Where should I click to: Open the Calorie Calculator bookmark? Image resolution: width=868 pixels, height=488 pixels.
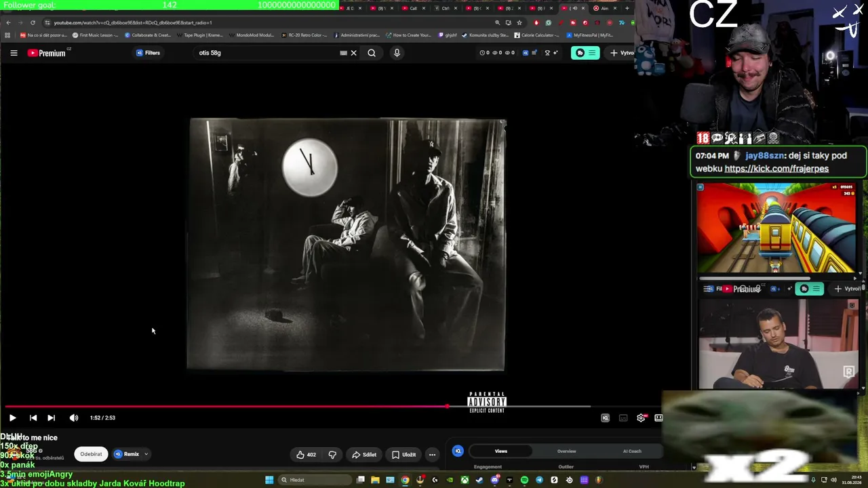[536, 35]
